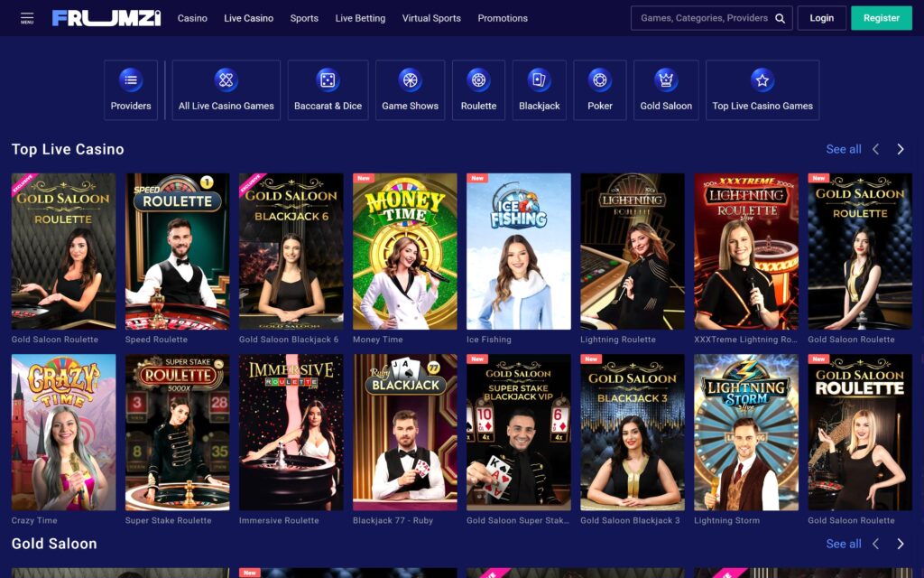
Task: Go back with the Gold Saloon left arrow
Action: (874, 544)
